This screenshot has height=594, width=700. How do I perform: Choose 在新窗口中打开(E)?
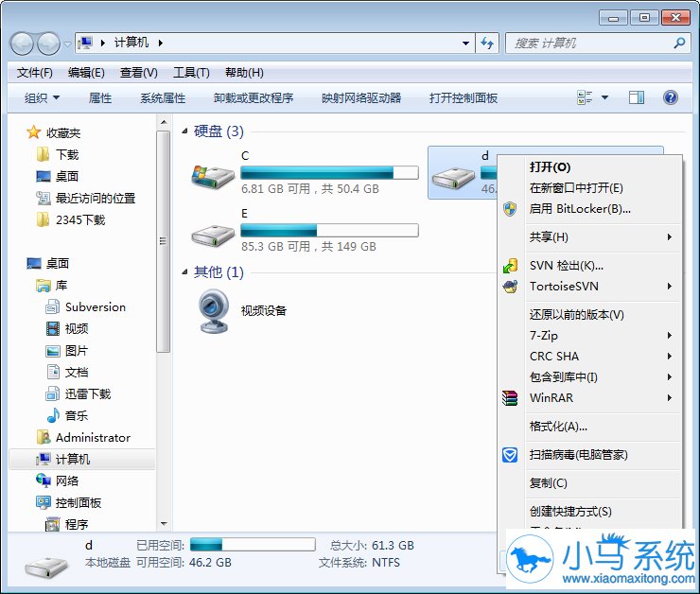(589, 188)
